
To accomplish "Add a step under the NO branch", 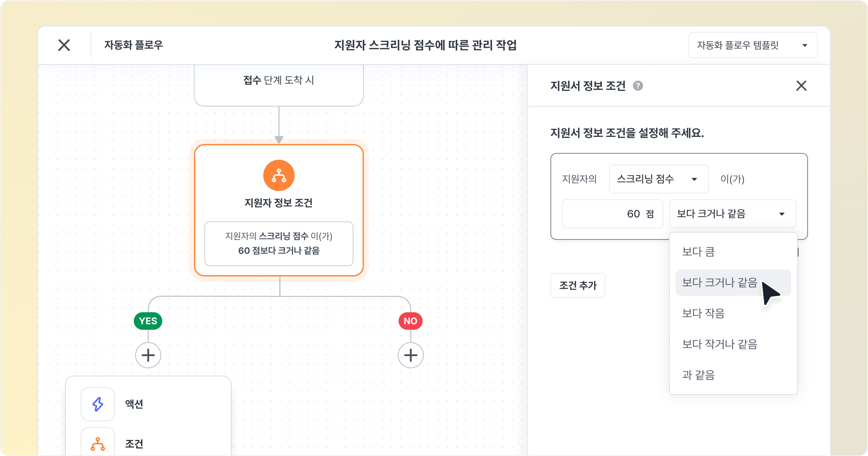I will (x=410, y=355).
